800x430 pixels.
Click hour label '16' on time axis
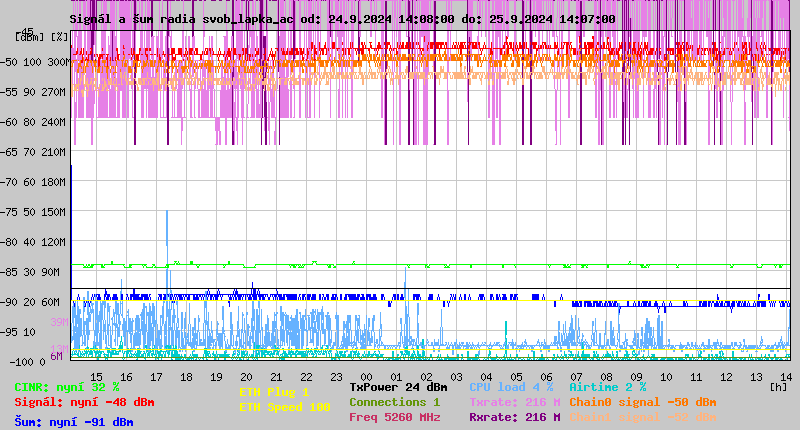[x=126, y=377]
